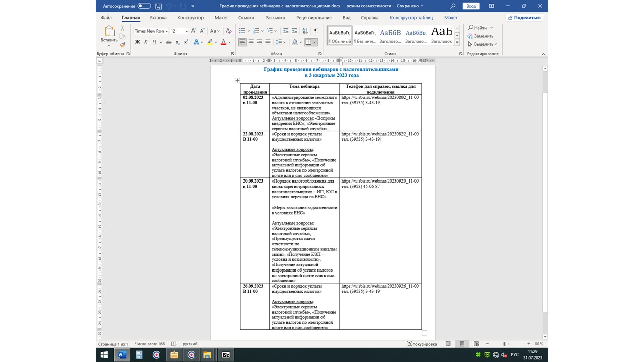Click the table move handle
This screenshot has width=644, height=362.
click(237, 80)
